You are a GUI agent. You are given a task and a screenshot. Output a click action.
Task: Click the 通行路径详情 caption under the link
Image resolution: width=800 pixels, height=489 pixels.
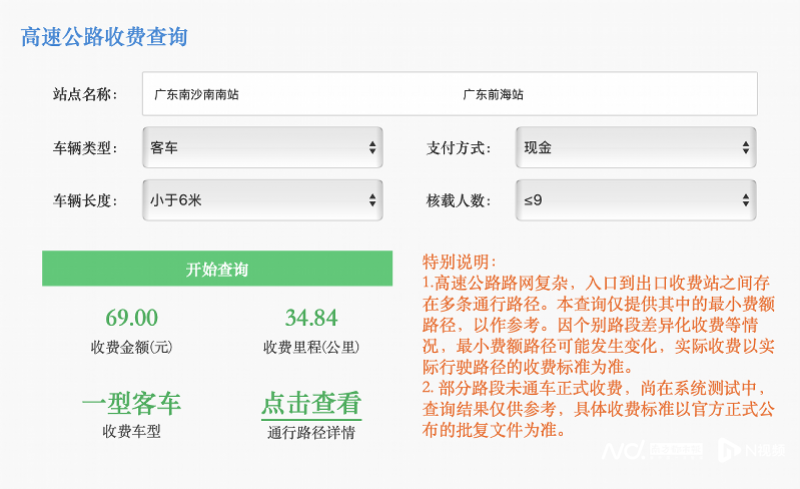[310, 433]
